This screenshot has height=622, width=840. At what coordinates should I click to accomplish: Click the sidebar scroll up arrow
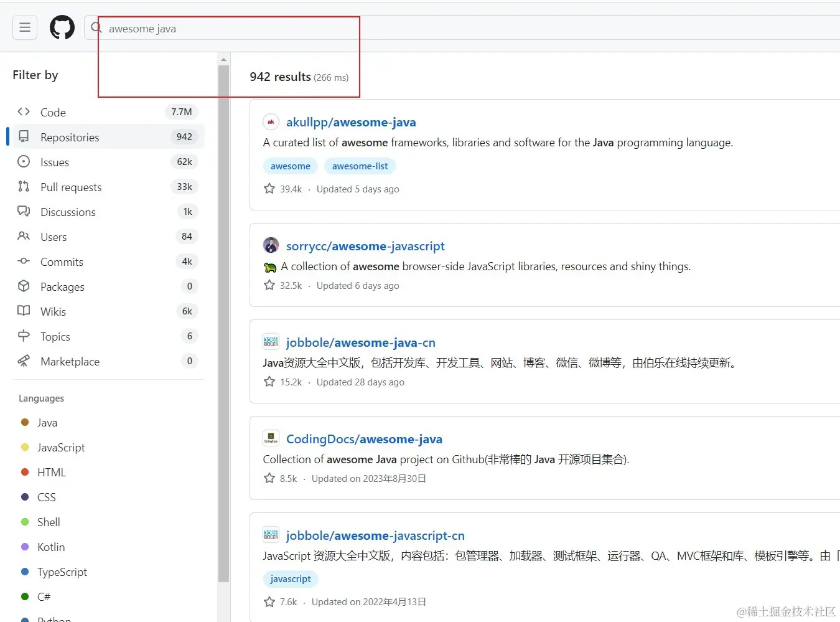coord(223,60)
